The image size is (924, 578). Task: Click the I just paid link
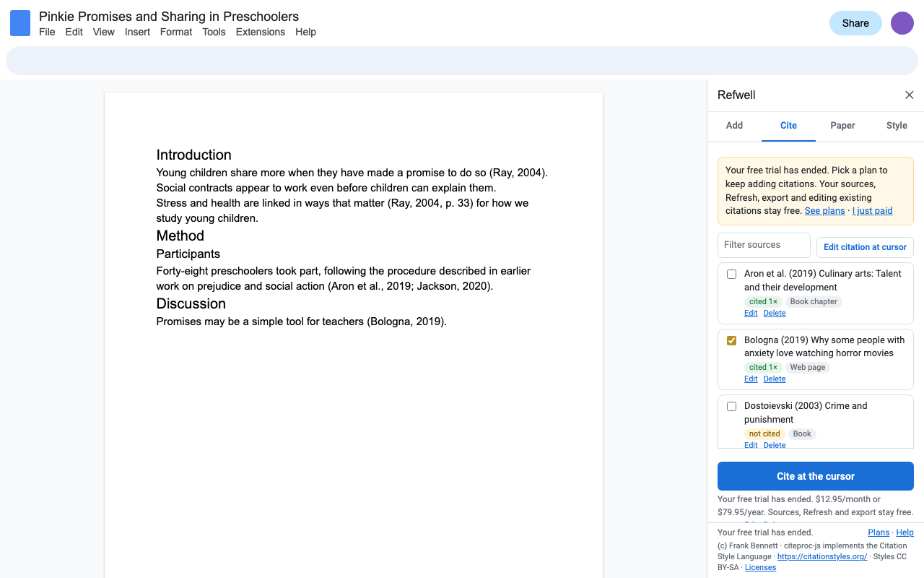(872, 211)
